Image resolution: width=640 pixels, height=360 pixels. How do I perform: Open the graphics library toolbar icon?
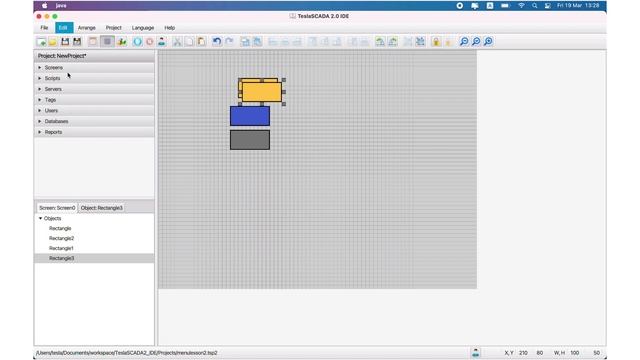point(122,42)
